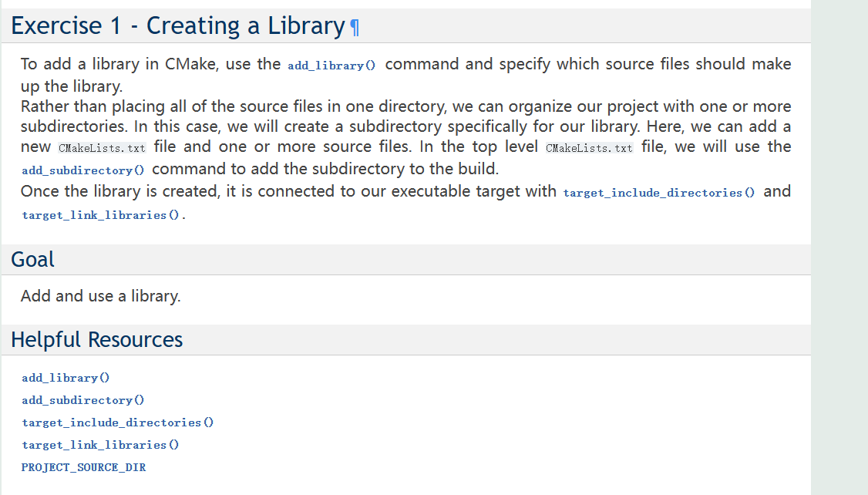
Task: Open the add_library() link in the intro sentence
Action: point(331,66)
